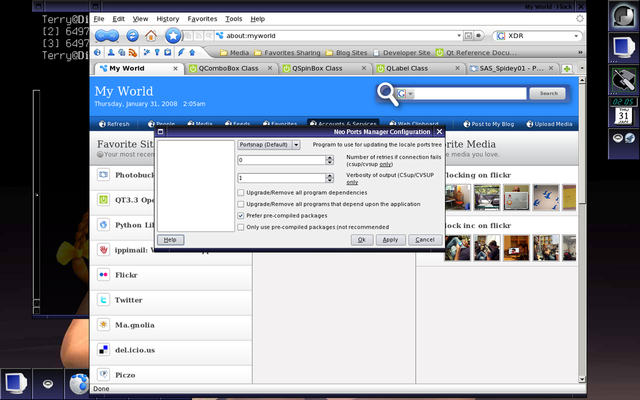640x400 pixels.
Task: Click the about:myworld address bar
Action: [x=339, y=36]
